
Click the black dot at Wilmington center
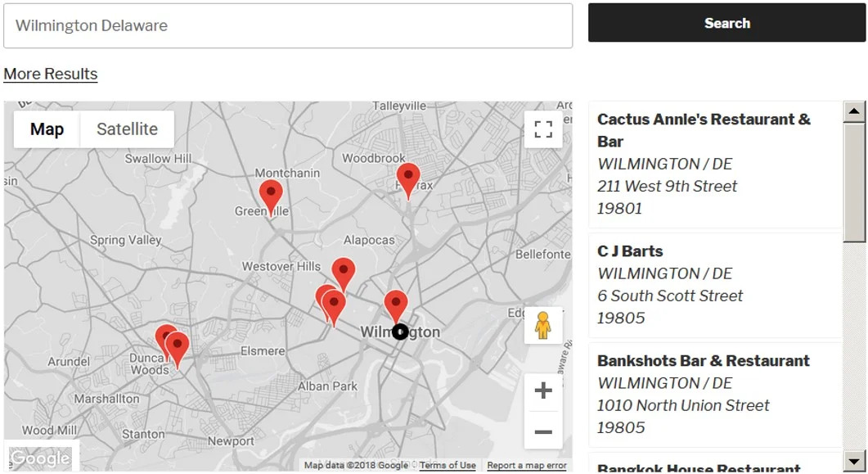click(400, 332)
